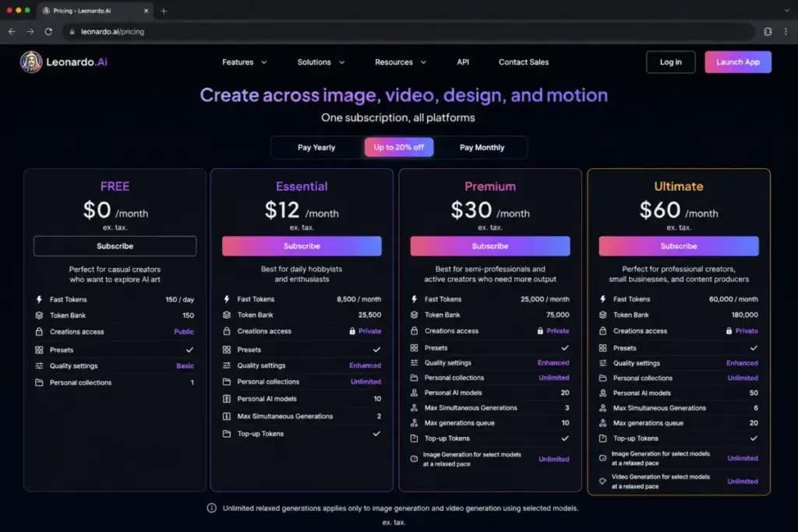
Task: Expand the Resources dropdown menu
Action: pyautogui.click(x=401, y=62)
